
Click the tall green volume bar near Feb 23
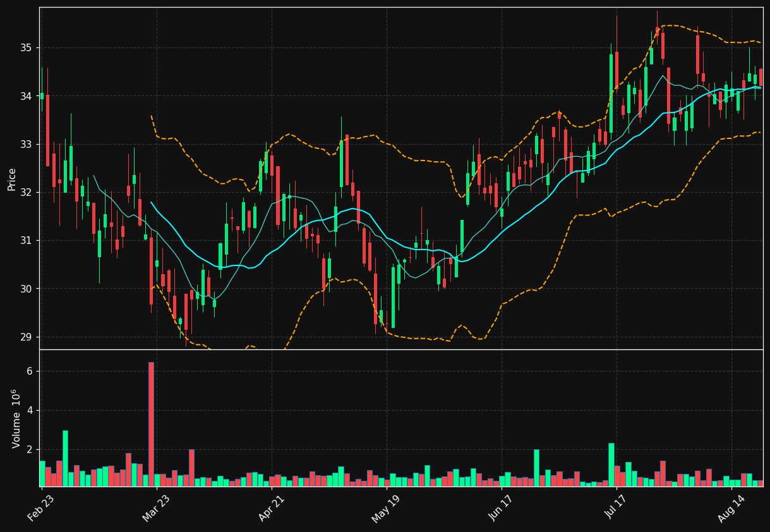[65, 458]
